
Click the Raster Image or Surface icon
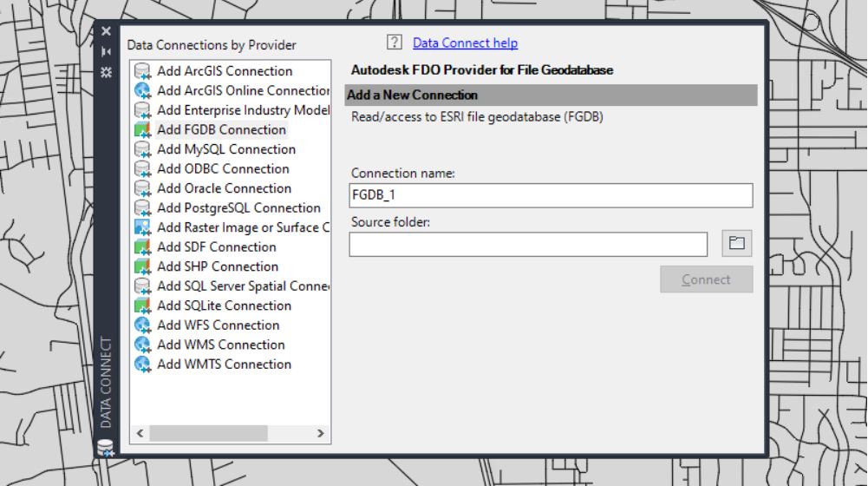click(x=143, y=227)
